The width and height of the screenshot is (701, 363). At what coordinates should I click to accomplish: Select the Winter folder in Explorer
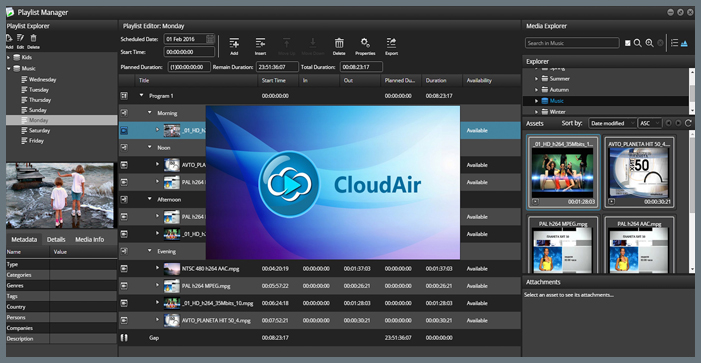coord(557,112)
